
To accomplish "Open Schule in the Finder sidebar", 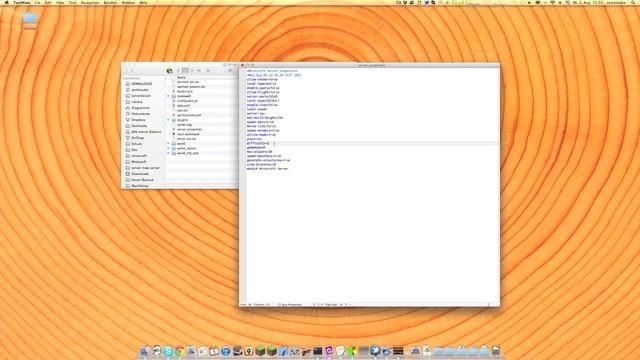I will click(136, 144).
